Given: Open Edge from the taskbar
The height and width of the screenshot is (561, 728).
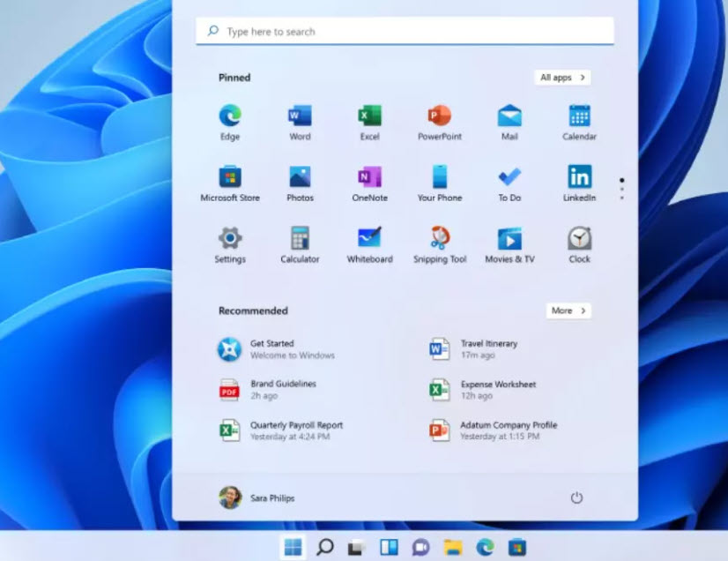Looking at the screenshot, I should [485, 547].
